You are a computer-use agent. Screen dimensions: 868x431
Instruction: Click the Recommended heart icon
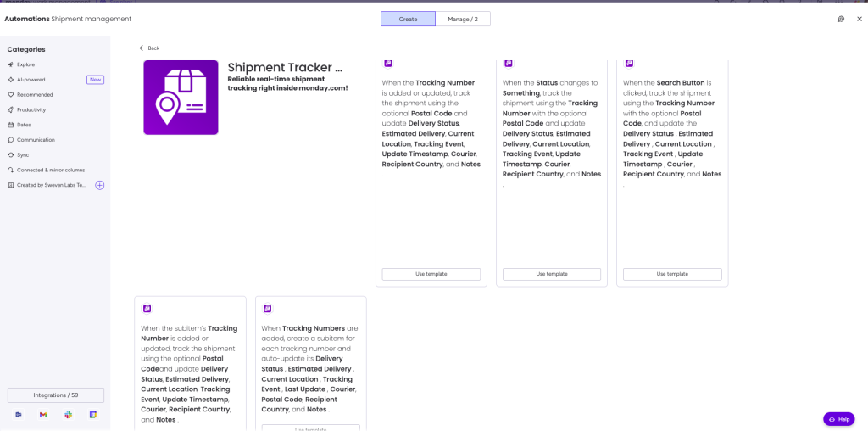(x=11, y=95)
